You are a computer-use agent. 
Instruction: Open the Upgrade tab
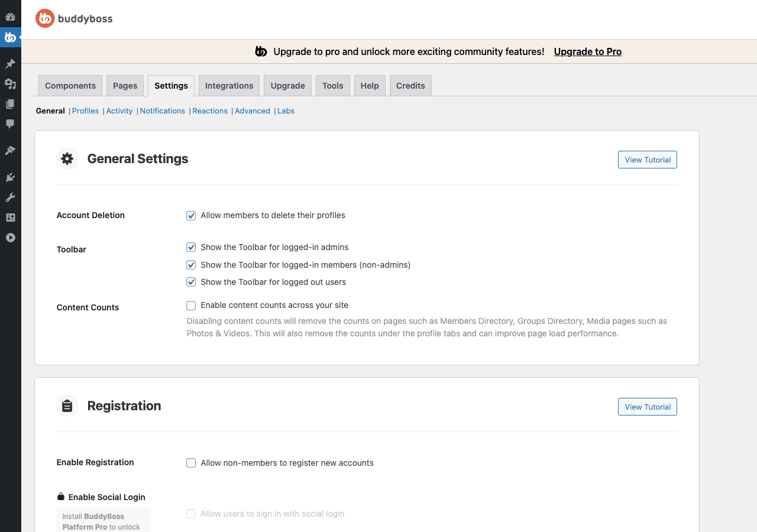[288, 86]
